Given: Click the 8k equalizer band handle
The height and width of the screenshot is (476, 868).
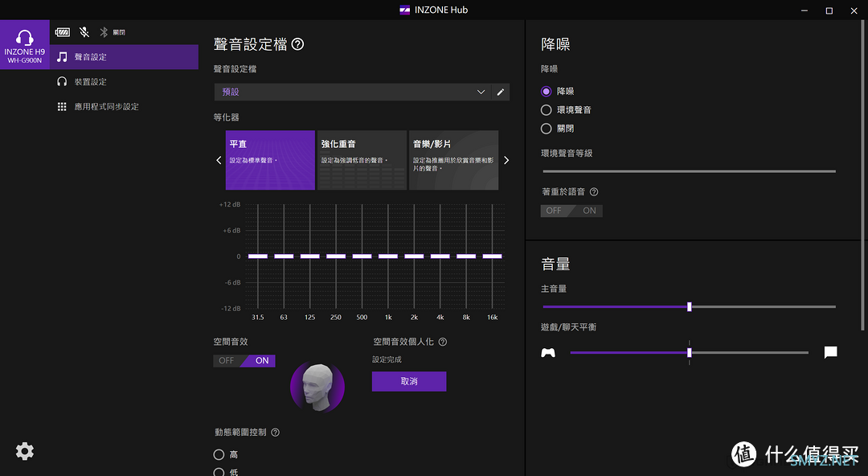Looking at the screenshot, I should point(466,256).
